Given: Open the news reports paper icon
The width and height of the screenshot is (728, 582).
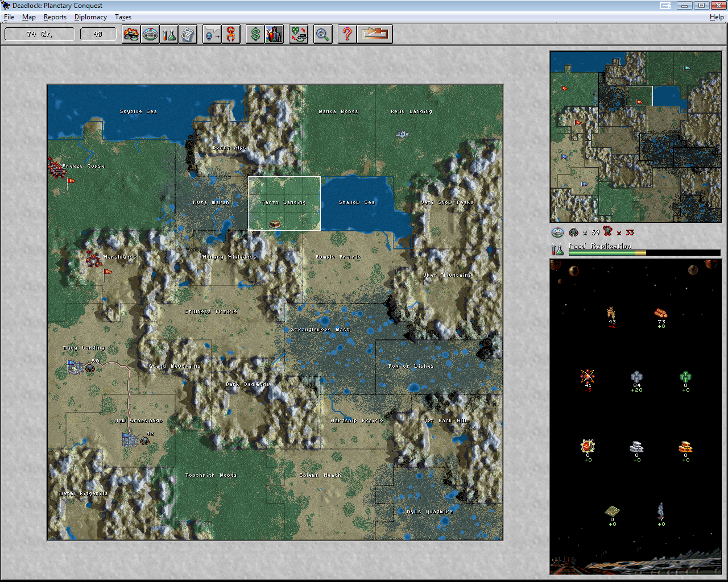Looking at the screenshot, I should [x=188, y=34].
